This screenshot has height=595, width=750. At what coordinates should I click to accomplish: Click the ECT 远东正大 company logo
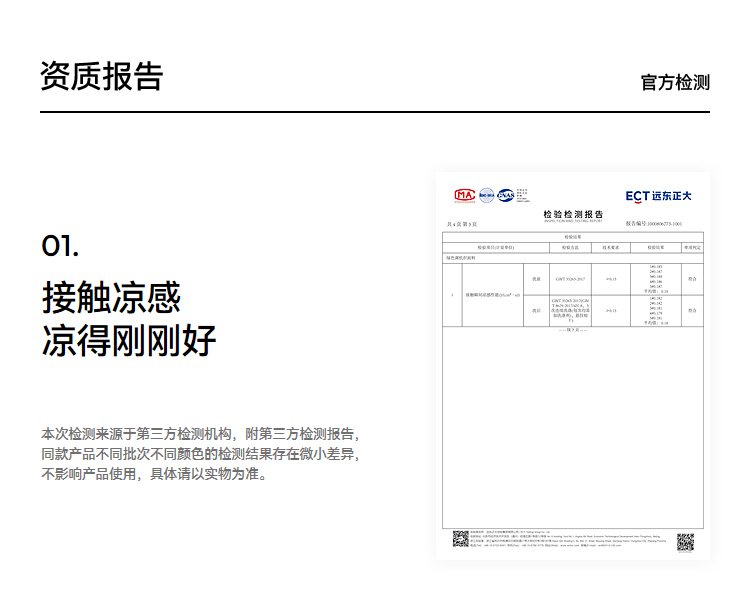point(658,196)
